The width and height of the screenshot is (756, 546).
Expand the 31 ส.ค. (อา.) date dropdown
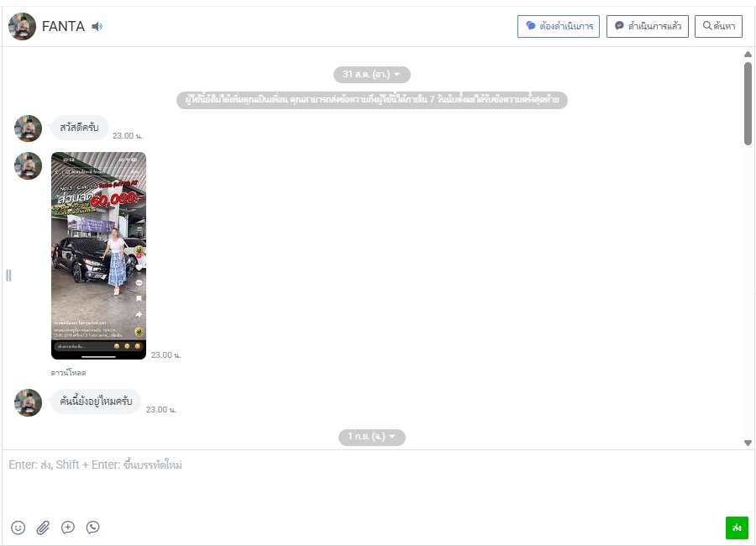(x=372, y=74)
